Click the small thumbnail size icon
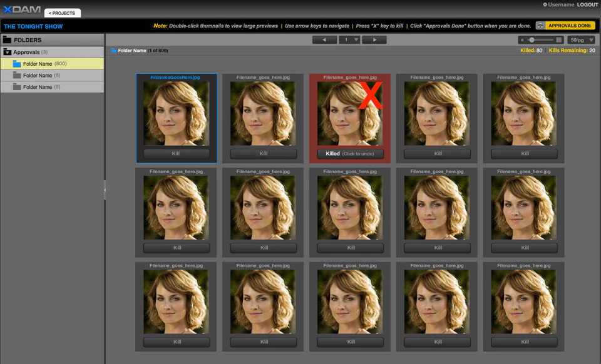601x364 pixels. [x=522, y=40]
